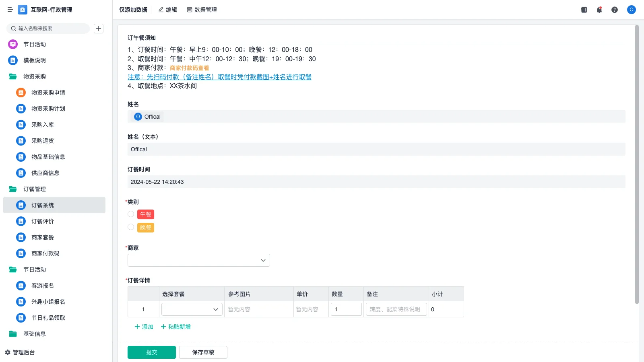
Task: Switch to 编辑 mode
Action: coord(167,10)
